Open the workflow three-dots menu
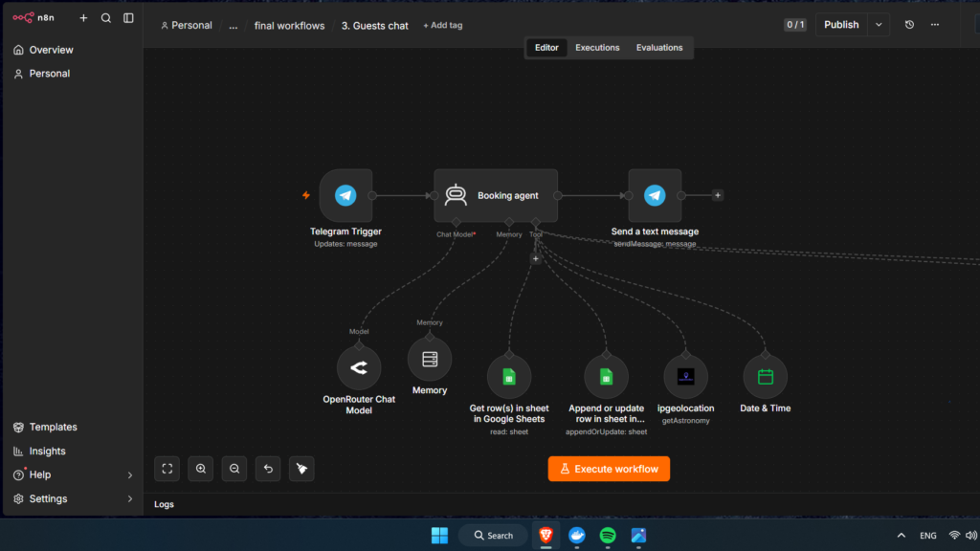The height and width of the screenshot is (551, 980). click(x=935, y=25)
